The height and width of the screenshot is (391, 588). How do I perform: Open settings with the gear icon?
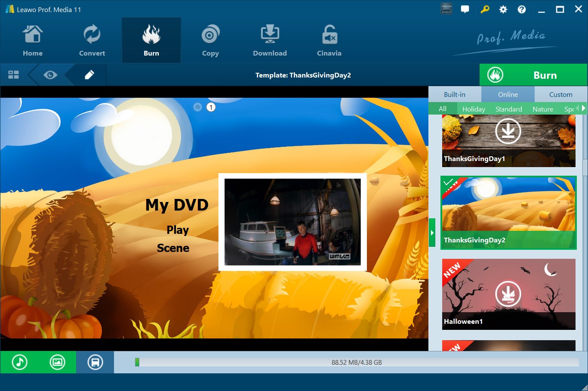[x=503, y=9]
